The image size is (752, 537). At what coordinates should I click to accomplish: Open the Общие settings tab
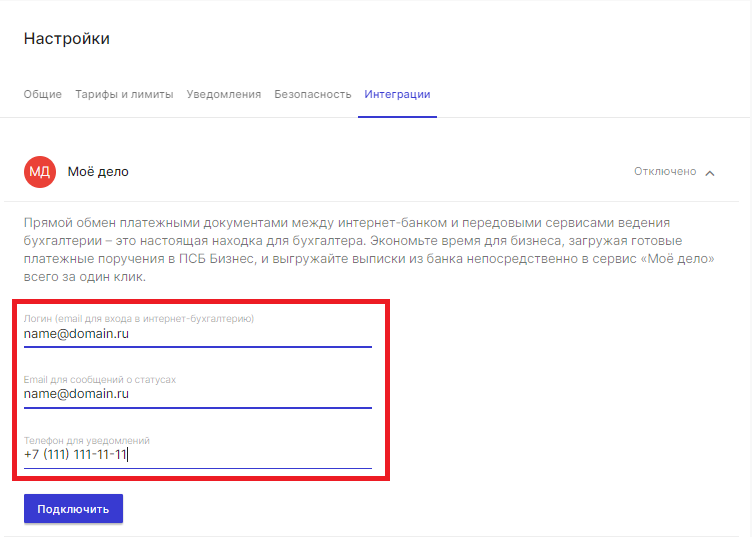pos(43,94)
